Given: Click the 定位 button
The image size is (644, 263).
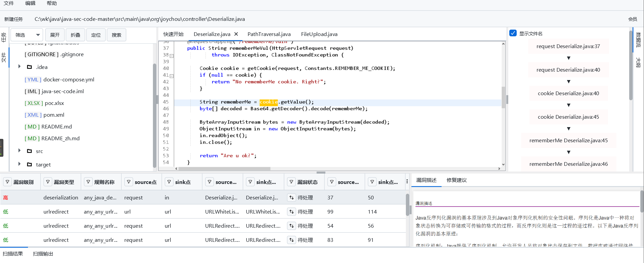Looking at the screenshot, I should (x=96, y=35).
